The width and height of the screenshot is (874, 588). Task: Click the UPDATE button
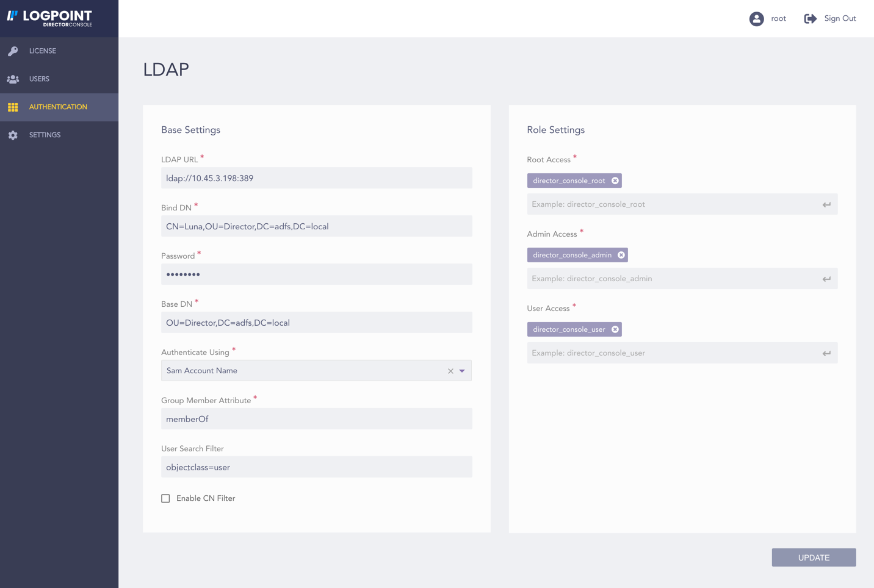pyautogui.click(x=813, y=557)
